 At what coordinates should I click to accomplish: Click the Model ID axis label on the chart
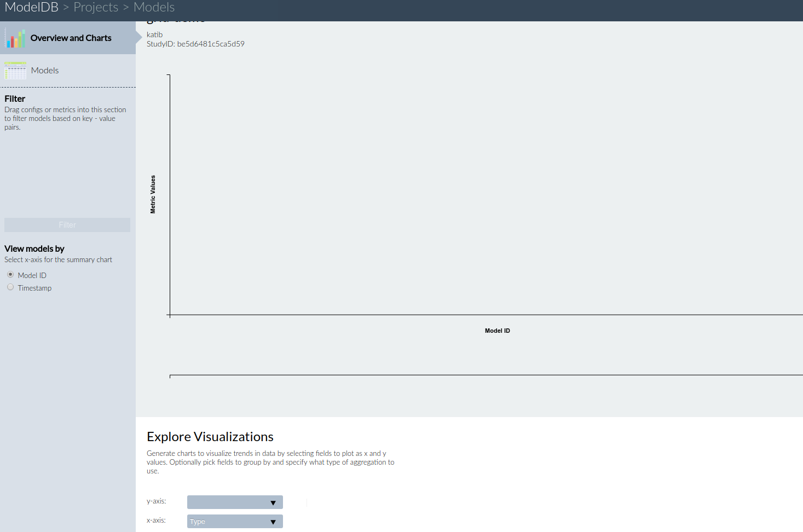point(497,330)
